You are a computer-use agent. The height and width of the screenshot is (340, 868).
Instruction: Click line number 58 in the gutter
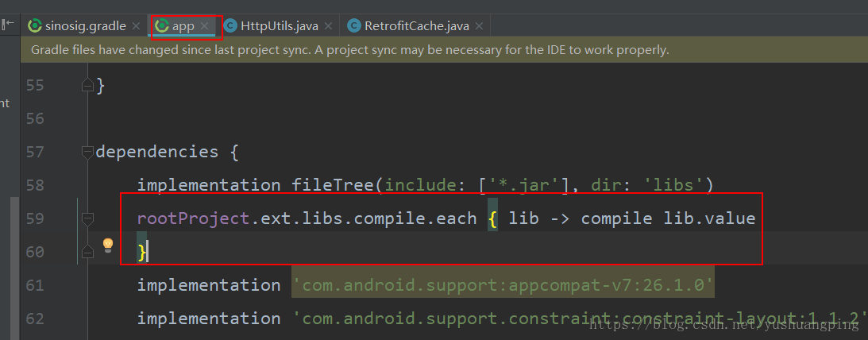pyautogui.click(x=35, y=185)
